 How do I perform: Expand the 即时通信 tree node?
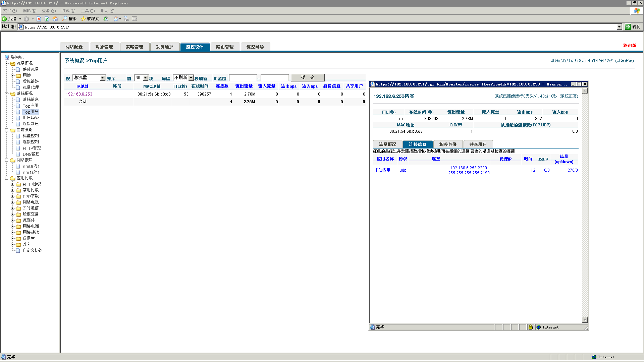tap(12, 208)
